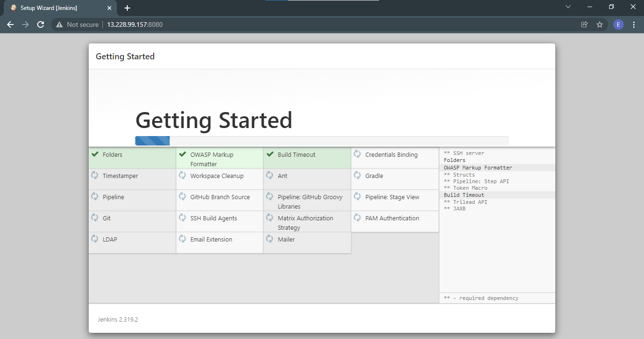Click the forward navigation arrow
This screenshot has width=644, height=339.
click(x=25, y=24)
